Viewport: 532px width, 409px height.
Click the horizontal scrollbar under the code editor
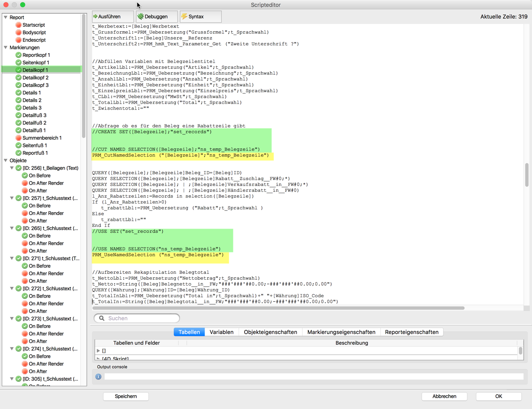(x=278, y=308)
